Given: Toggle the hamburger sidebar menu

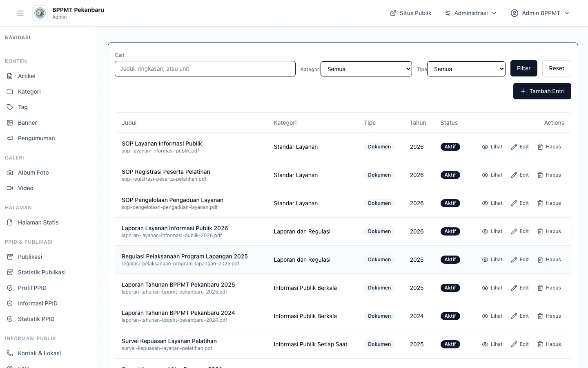Looking at the screenshot, I should [20, 13].
